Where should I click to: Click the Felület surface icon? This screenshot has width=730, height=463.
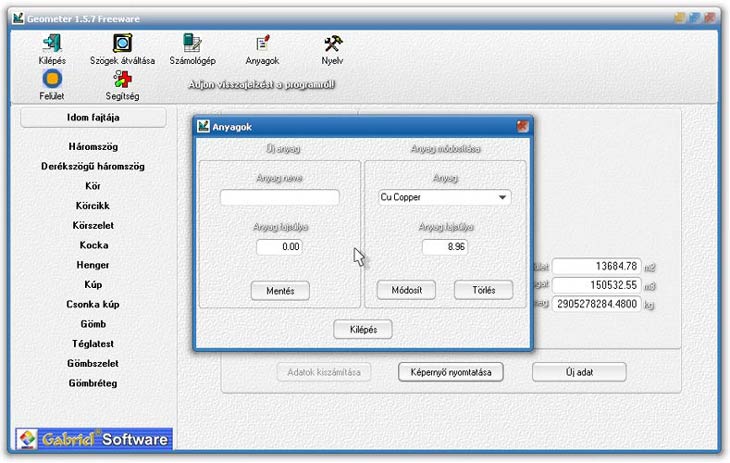[x=51, y=79]
